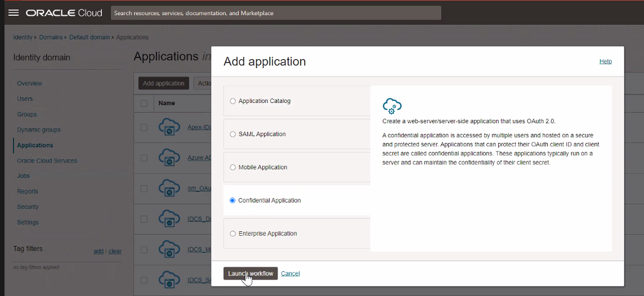Open the Actions dropdown button
Image resolution: width=644 pixels, height=296 pixels.
203,83
